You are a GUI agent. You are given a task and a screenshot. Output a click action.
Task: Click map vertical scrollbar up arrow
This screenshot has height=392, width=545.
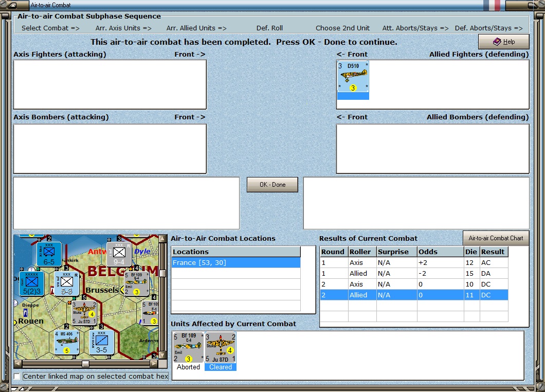[162, 239]
